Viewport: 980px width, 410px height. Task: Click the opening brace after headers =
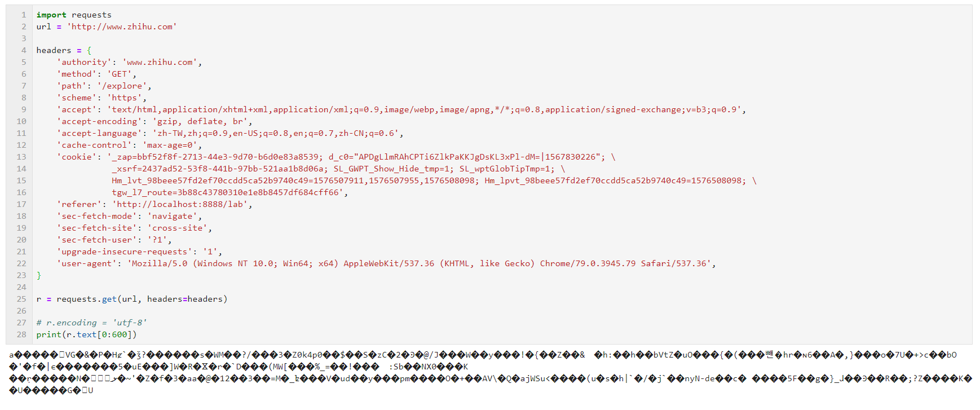click(x=89, y=50)
